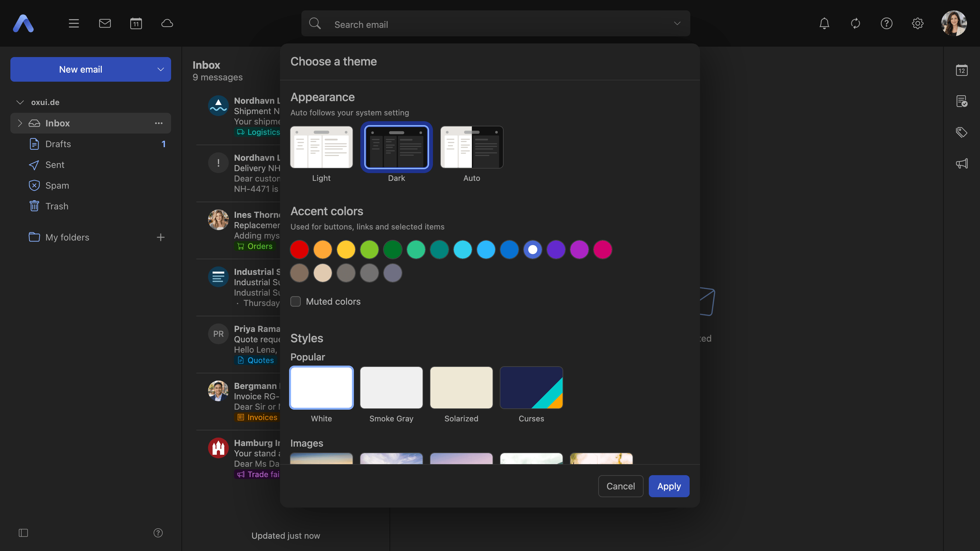
Task: Click the New email button
Action: pos(80,69)
